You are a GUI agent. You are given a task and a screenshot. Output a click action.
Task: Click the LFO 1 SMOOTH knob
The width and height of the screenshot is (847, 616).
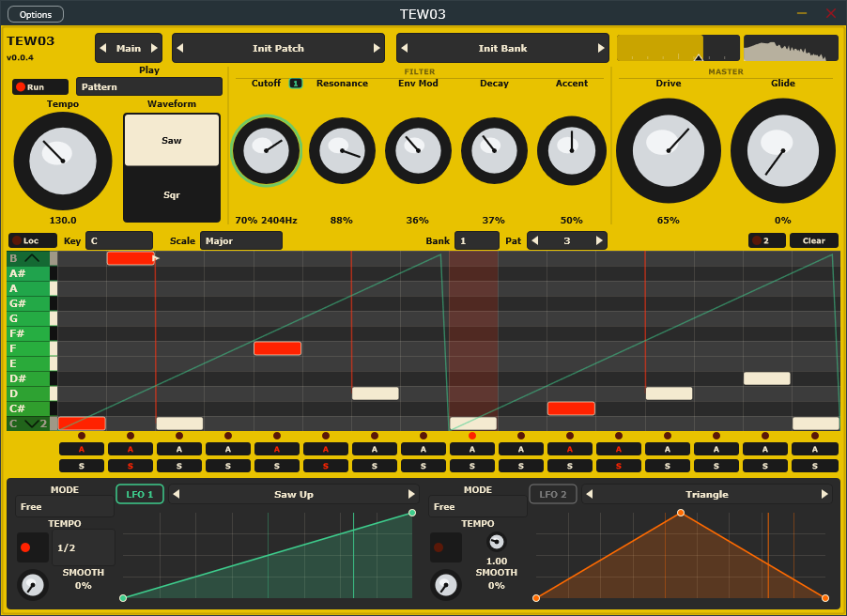click(x=33, y=585)
